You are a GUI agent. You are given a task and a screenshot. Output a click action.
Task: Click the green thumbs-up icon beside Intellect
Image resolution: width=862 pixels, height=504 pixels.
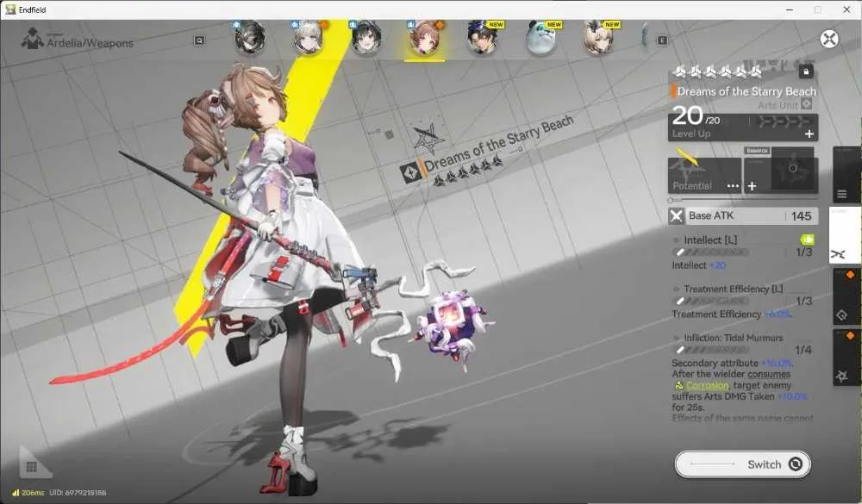pos(807,240)
